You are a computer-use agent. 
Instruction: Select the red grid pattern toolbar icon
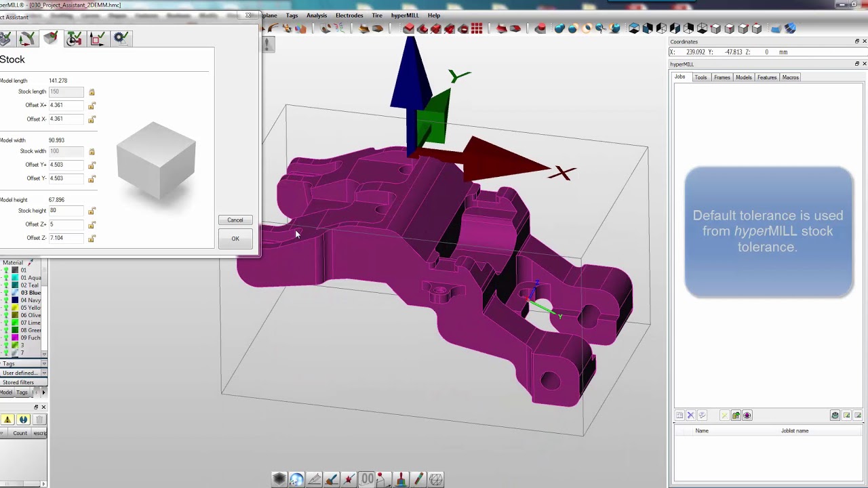pyautogui.click(x=477, y=28)
